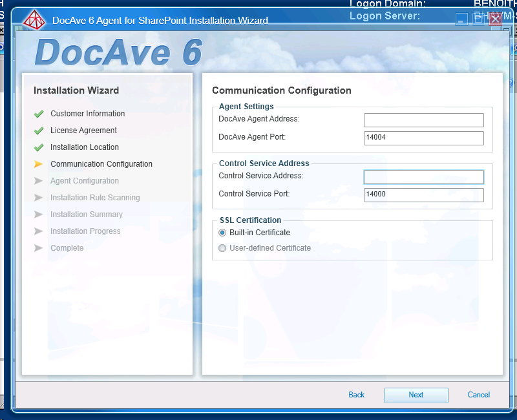Focus the Control Service Address field
Screen dimensions: 517x420
pos(423,177)
